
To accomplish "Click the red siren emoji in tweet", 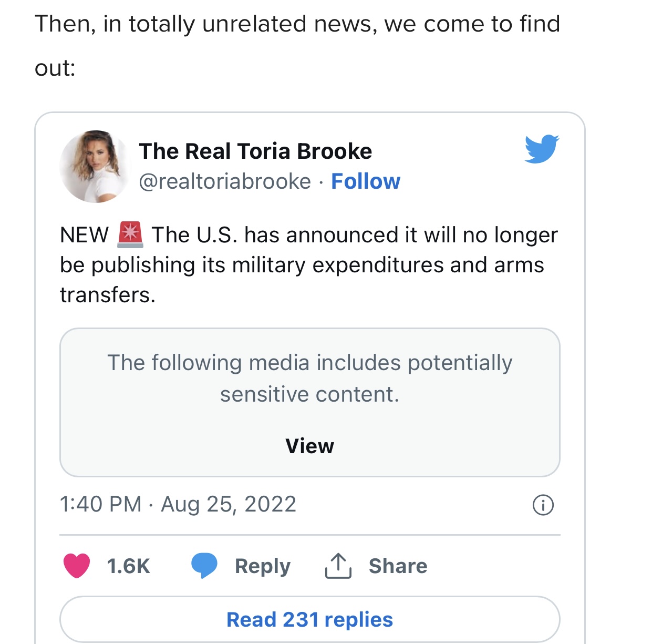I will pyautogui.click(x=130, y=235).
